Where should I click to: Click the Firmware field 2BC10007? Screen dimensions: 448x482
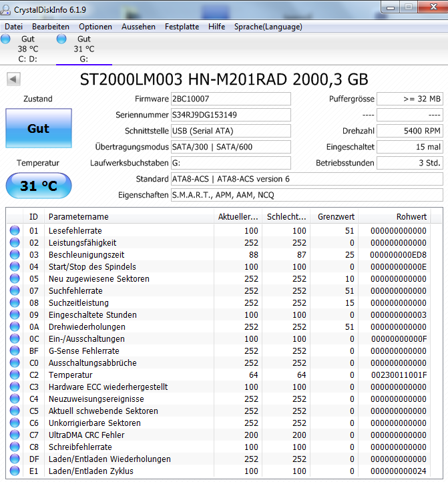tap(230, 99)
